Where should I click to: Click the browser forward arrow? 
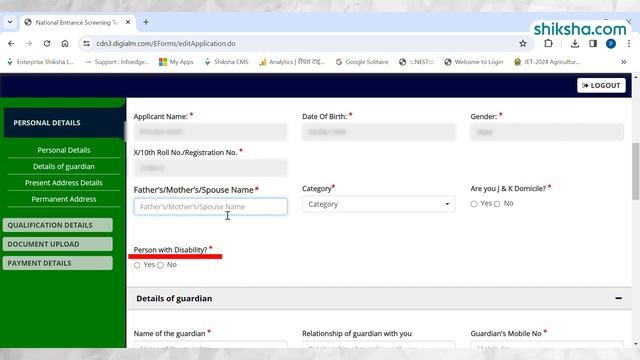click(x=29, y=43)
